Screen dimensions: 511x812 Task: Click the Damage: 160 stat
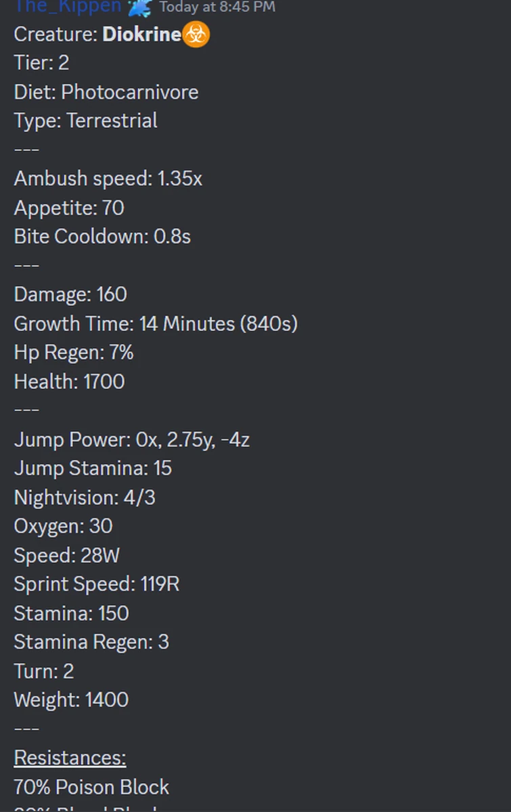coord(70,294)
